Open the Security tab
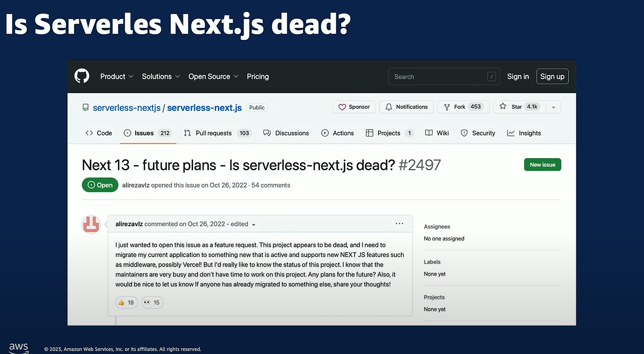This screenshot has width=644, height=354. click(478, 133)
